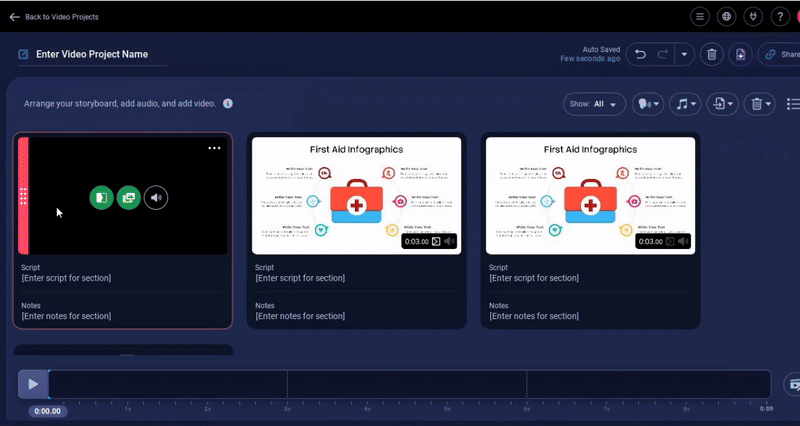Click the export file icon beside Share
This screenshot has height=426, width=800.
point(740,54)
